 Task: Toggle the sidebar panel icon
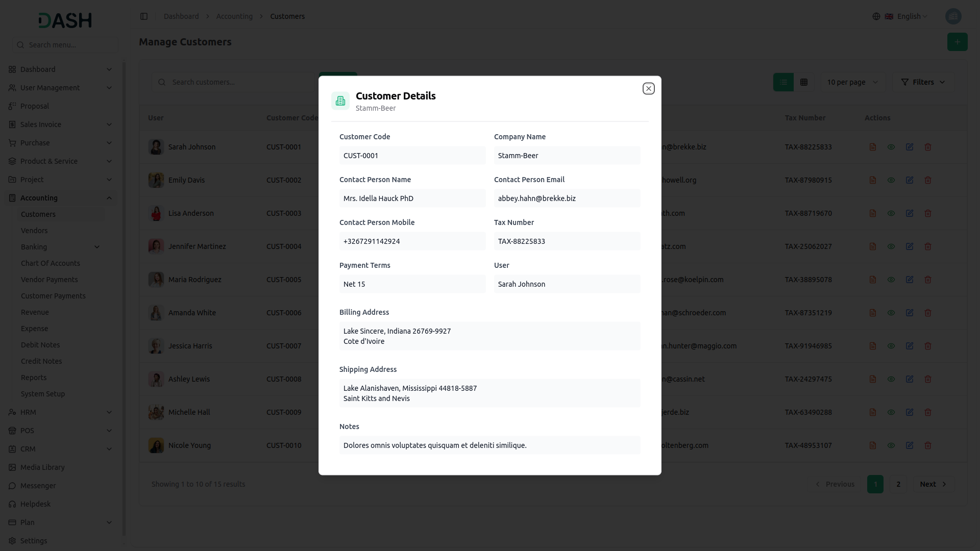pyautogui.click(x=144, y=16)
